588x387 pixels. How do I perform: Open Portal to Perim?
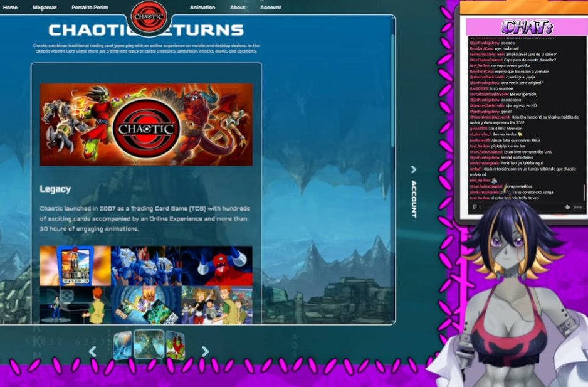[90, 7]
